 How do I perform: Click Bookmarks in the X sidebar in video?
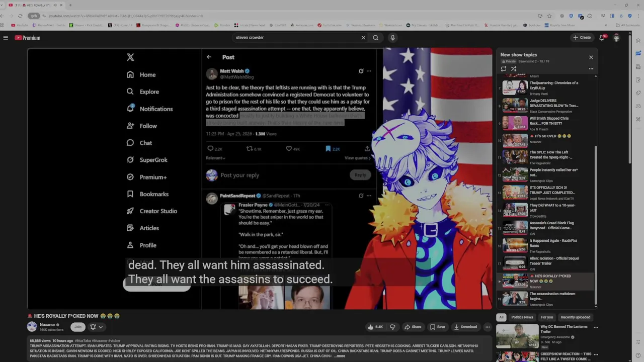point(147,194)
